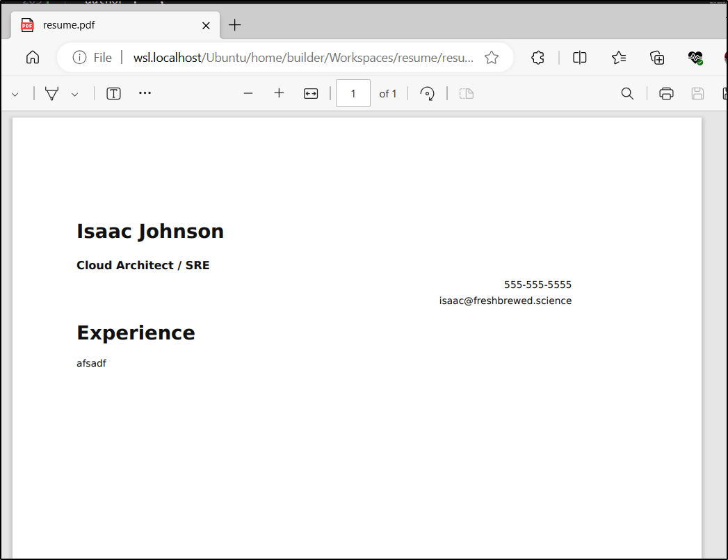Close the resume.pdf tab
The width and height of the screenshot is (728, 560).
(206, 26)
